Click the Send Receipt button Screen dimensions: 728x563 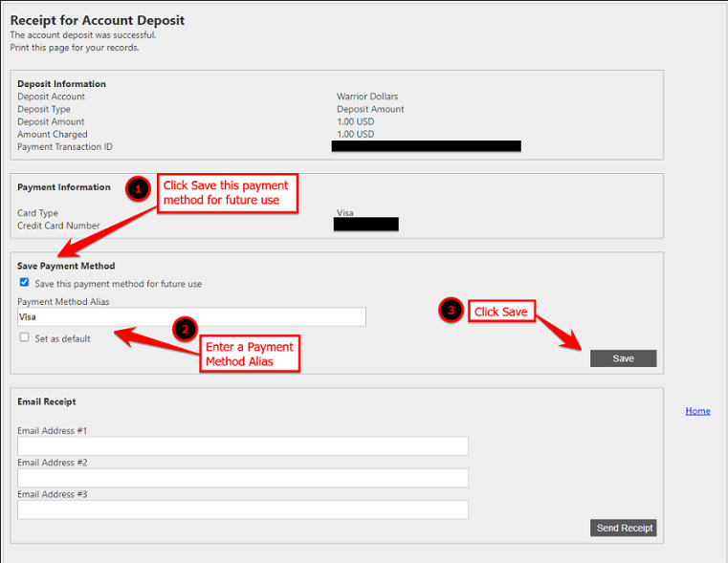point(623,528)
